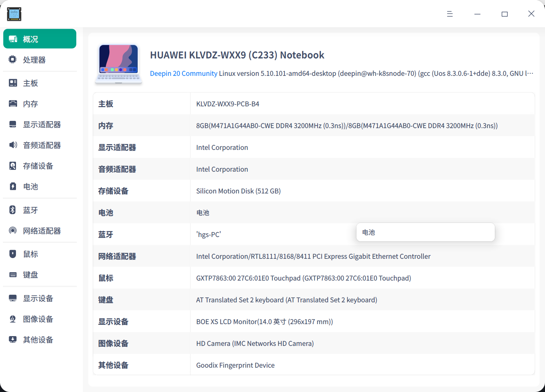The height and width of the screenshot is (392, 545).
Task: Click the HUAWEI KLVDZ-WXX9 Notebook title
Action: tap(237, 55)
